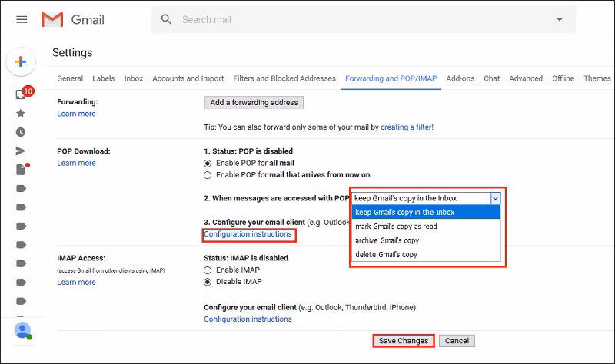615x364 pixels.
Task: Choose "archive Gmail's copy" option
Action: (387, 240)
